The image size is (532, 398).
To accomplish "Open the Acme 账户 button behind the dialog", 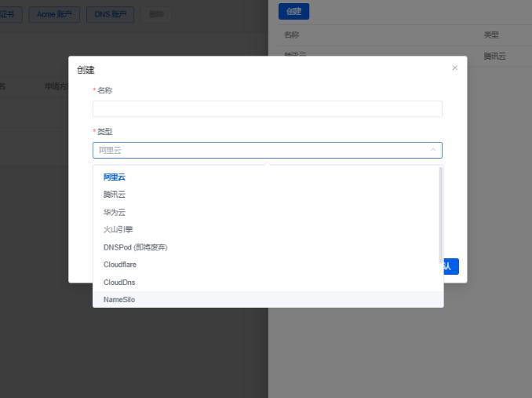I will (54, 15).
